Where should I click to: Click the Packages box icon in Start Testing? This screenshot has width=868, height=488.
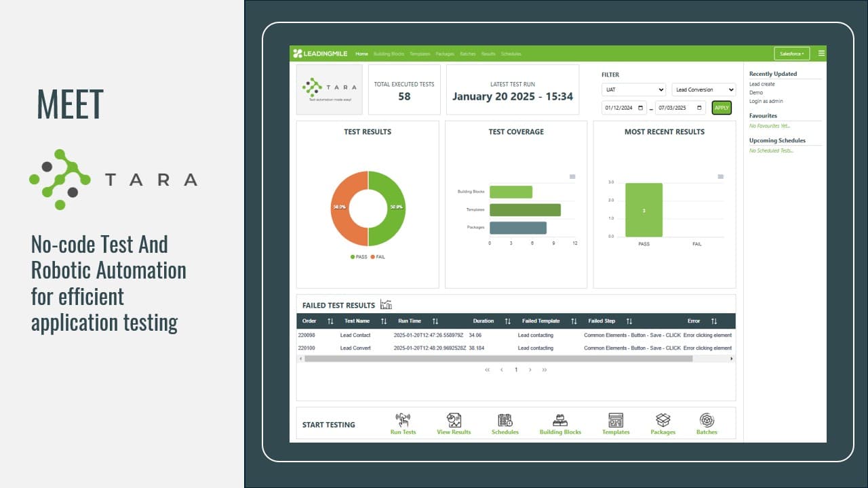(x=663, y=420)
